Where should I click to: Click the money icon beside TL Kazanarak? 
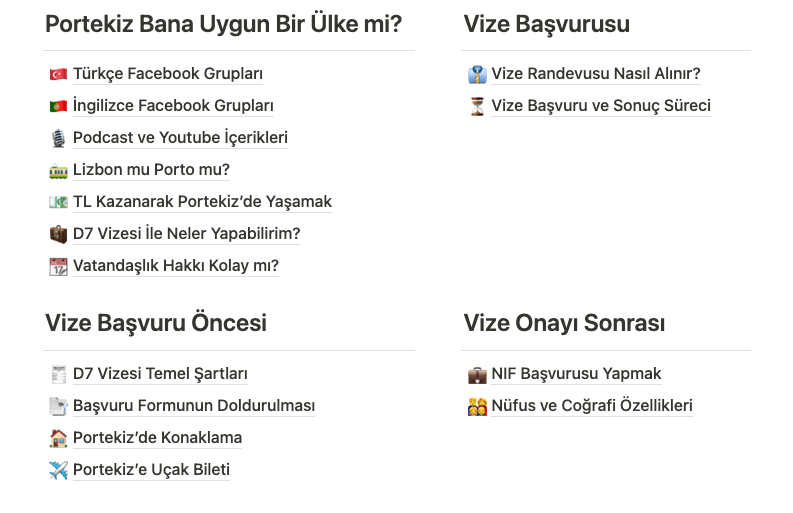pos(58,202)
